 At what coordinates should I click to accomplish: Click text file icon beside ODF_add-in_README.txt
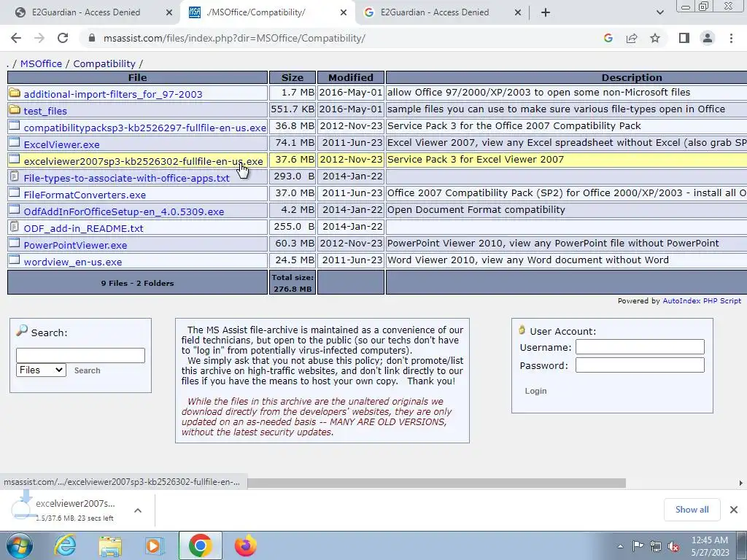point(15,227)
